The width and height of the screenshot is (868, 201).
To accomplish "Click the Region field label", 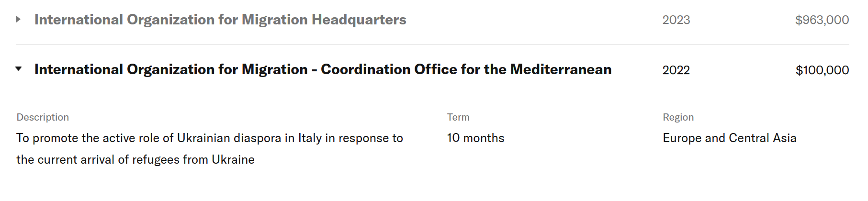I will (x=678, y=117).
